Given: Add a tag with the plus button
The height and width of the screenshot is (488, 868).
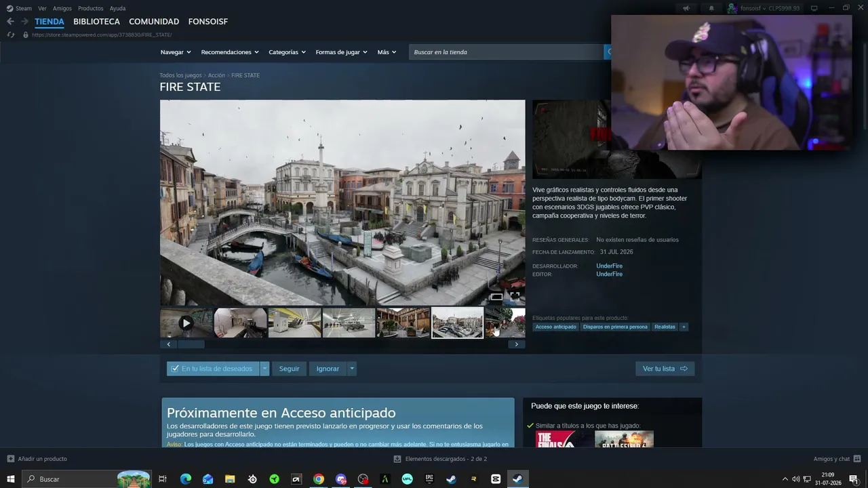Looking at the screenshot, I should (x=684, y=327).
